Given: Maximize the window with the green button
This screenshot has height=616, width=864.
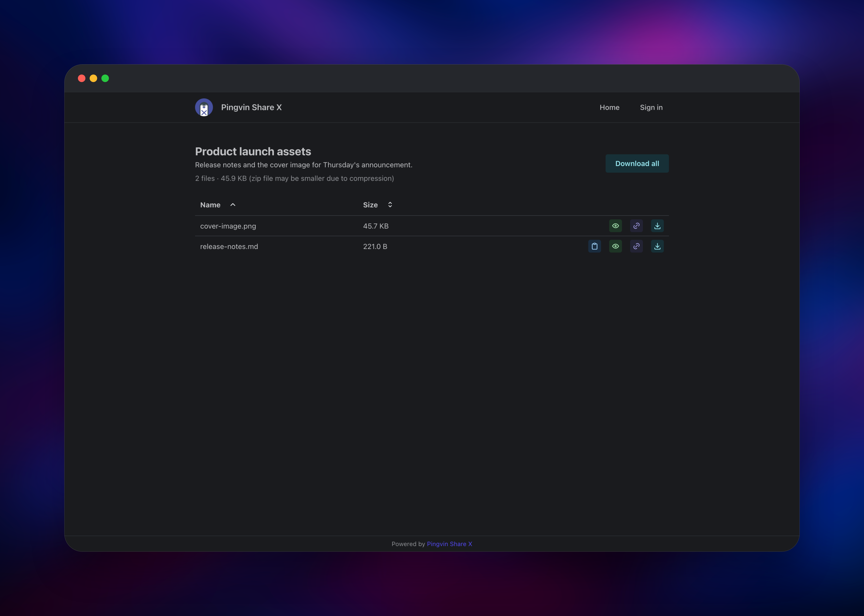Looking at the screenshot, I should point(105,78).
